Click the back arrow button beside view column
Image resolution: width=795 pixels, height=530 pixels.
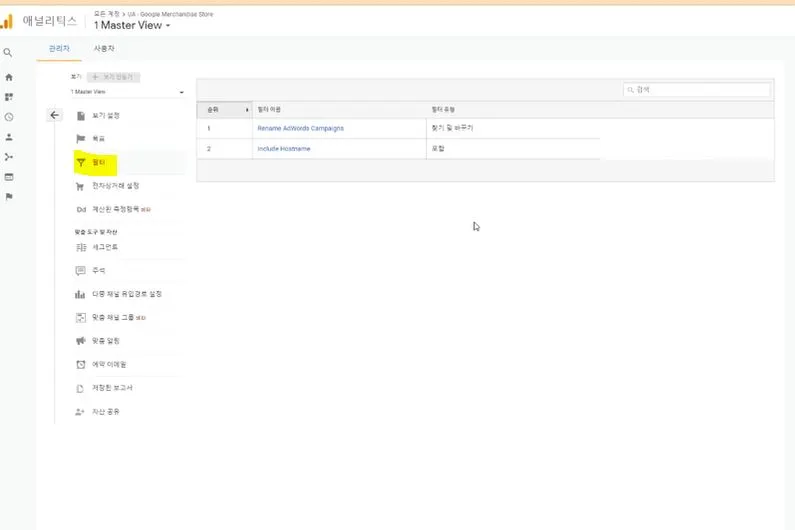point(54,115)
